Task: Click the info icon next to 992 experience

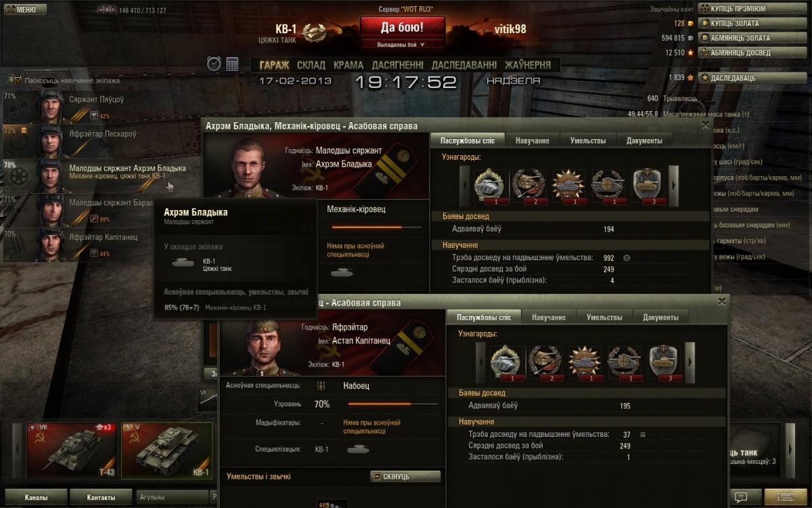Action: click(x=627, y=258)
